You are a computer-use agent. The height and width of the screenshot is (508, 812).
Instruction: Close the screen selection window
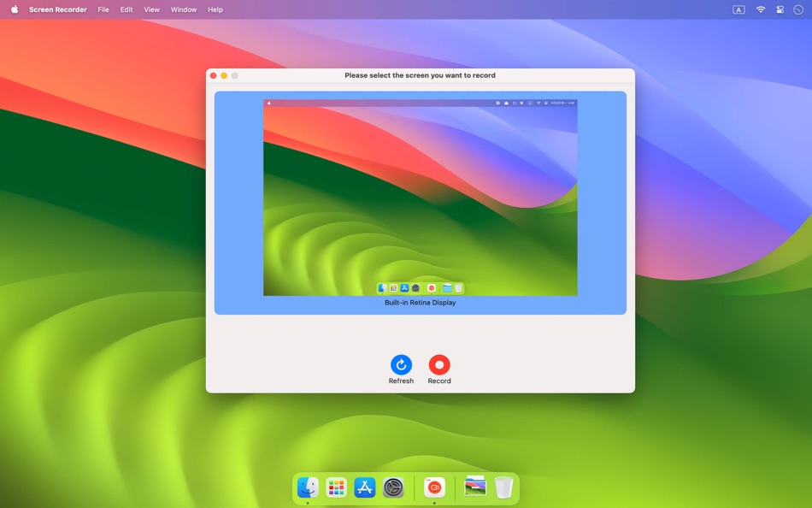213,75
